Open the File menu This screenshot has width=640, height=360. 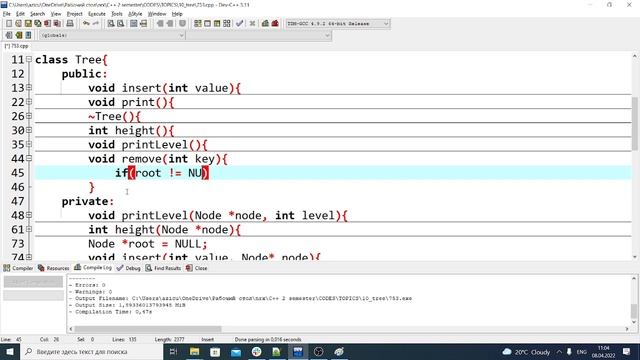pos(7,14)
